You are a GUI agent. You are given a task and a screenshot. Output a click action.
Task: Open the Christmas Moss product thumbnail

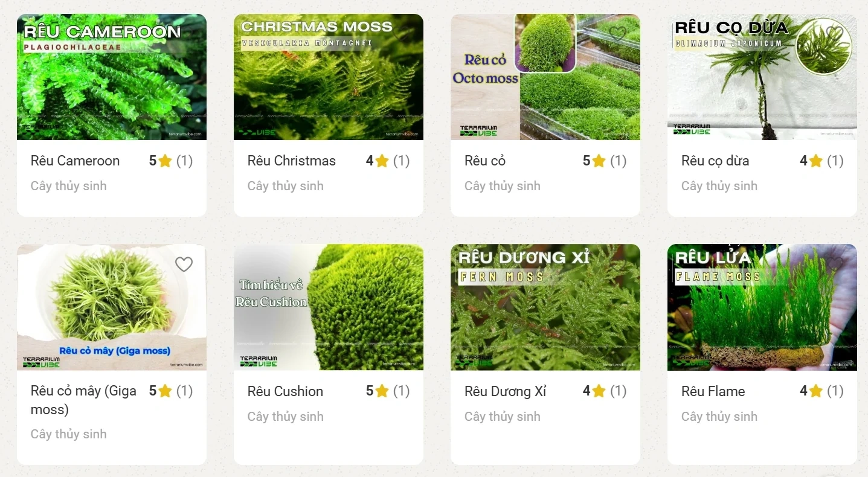tap(328, 77)
